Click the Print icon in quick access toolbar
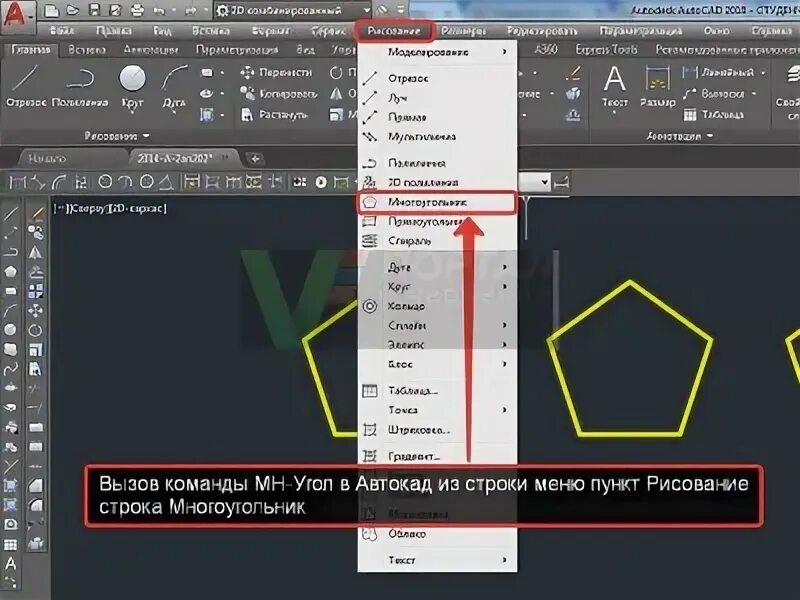The height and width of the screenshot is (600, 800). tap(137, 10)
